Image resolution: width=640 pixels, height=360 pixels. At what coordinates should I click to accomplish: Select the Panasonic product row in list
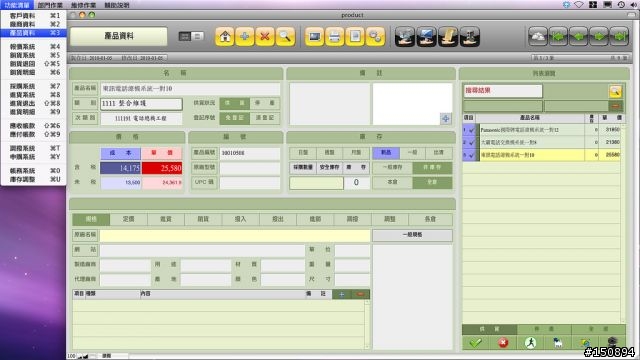pos(542,130)
